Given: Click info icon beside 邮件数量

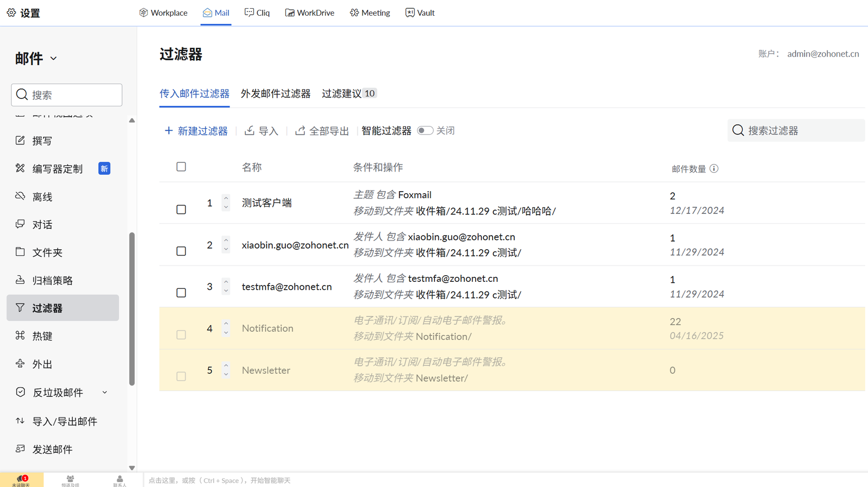Looking at the screenshot, I should click(x=714, y=169).
